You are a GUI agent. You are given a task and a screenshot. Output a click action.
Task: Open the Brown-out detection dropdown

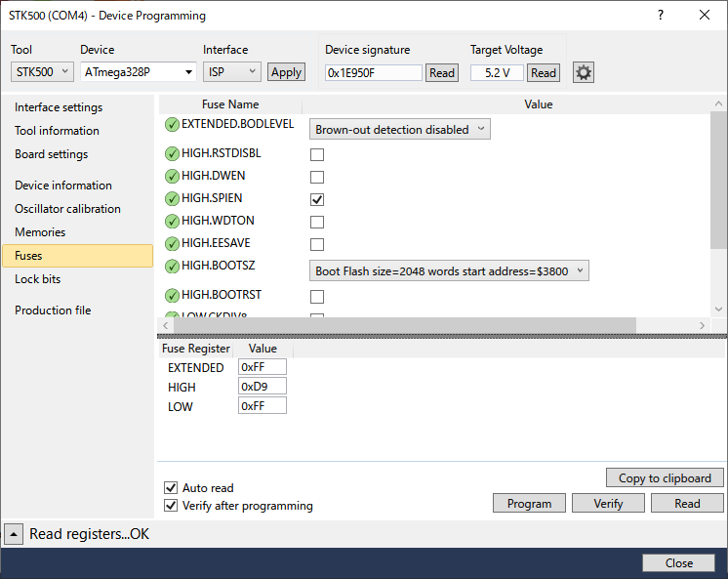tap(400, 129)
